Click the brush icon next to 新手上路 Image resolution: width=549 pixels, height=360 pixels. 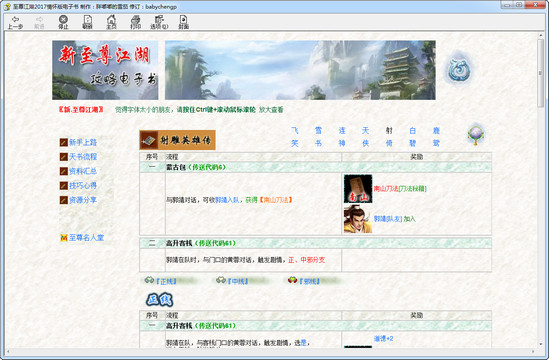click(64, 142)
